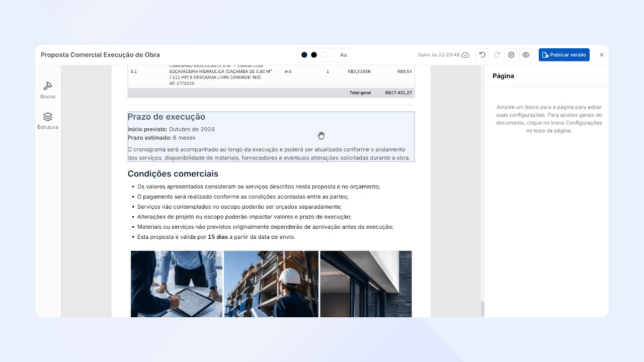Click the modern house facade photo
644x362 pixels.
click(366, 284)
